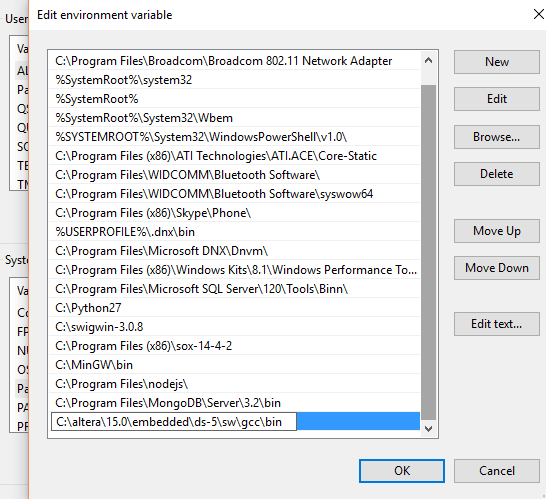Click the scrollbar down arrow

pos(429,428)
